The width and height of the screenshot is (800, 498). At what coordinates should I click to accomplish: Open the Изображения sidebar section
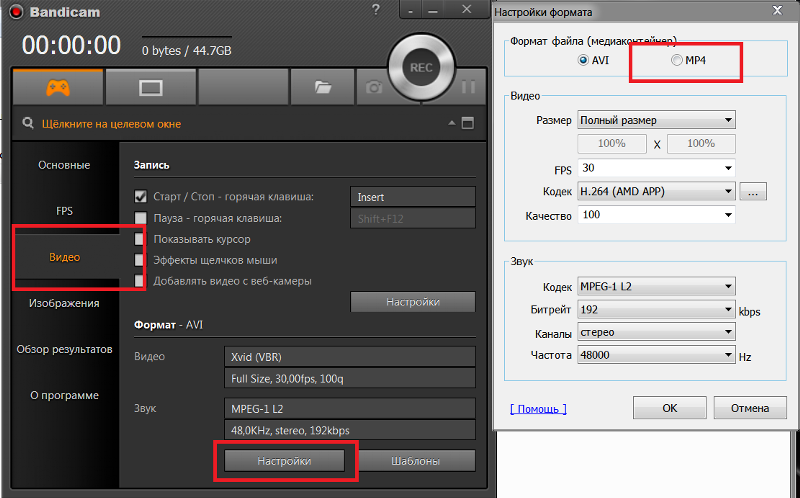(64, 303)
